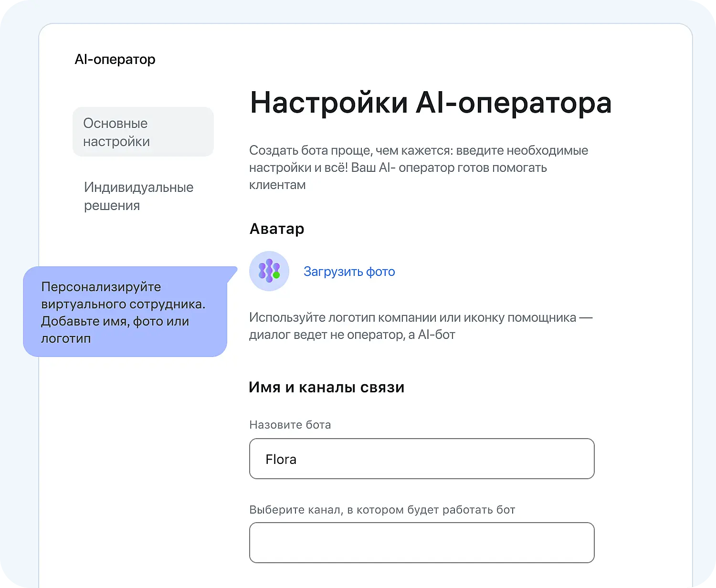Click the Выберите канал field label

(x=382, y=510)
